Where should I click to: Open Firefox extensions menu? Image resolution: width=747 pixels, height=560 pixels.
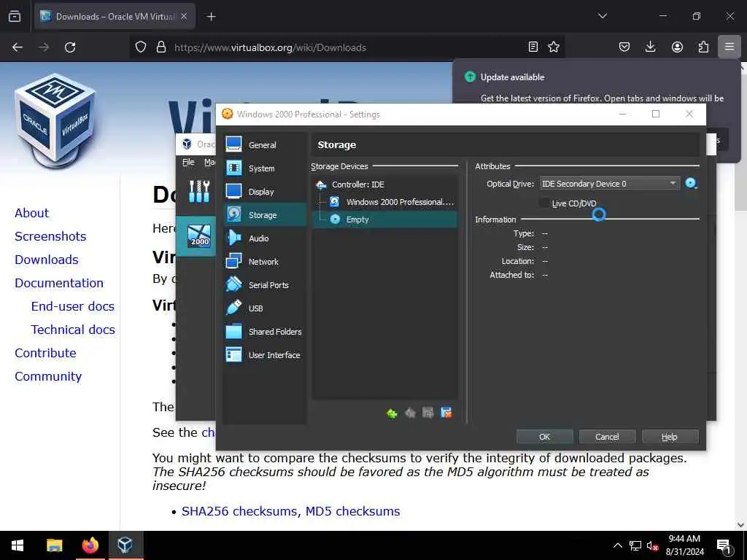click(703, 47)
